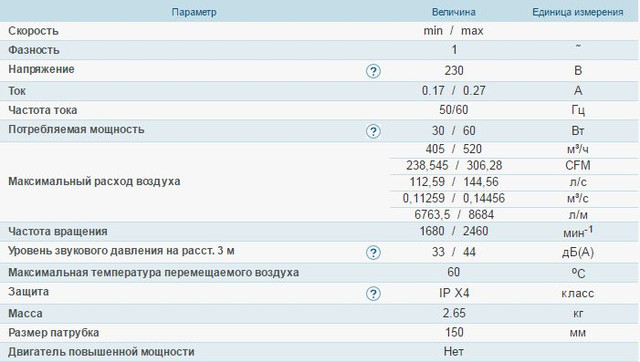Select the airflow value 405 / 520
Screen dimensions: 640x362
coord(453,149)
